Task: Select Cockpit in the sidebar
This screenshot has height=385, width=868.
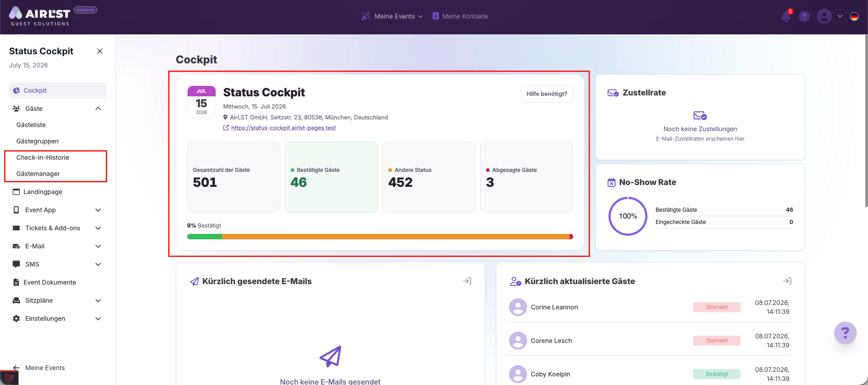Action: pyautogui.click(x=57, y=90)
